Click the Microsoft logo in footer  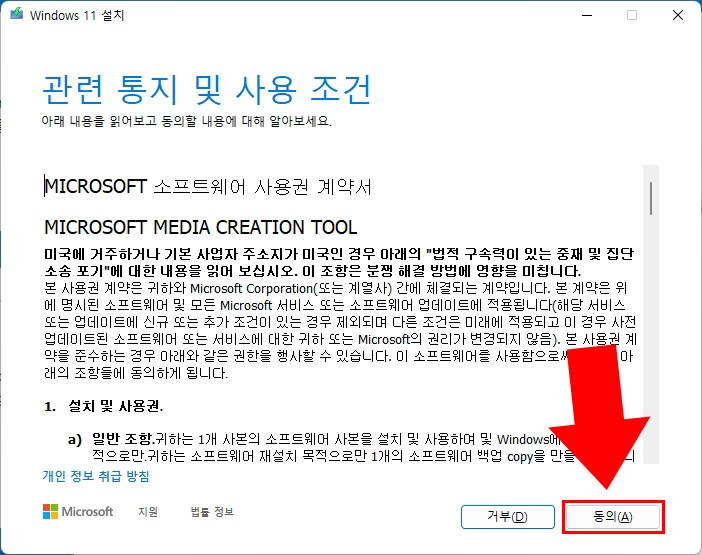(x=78, y=511)
